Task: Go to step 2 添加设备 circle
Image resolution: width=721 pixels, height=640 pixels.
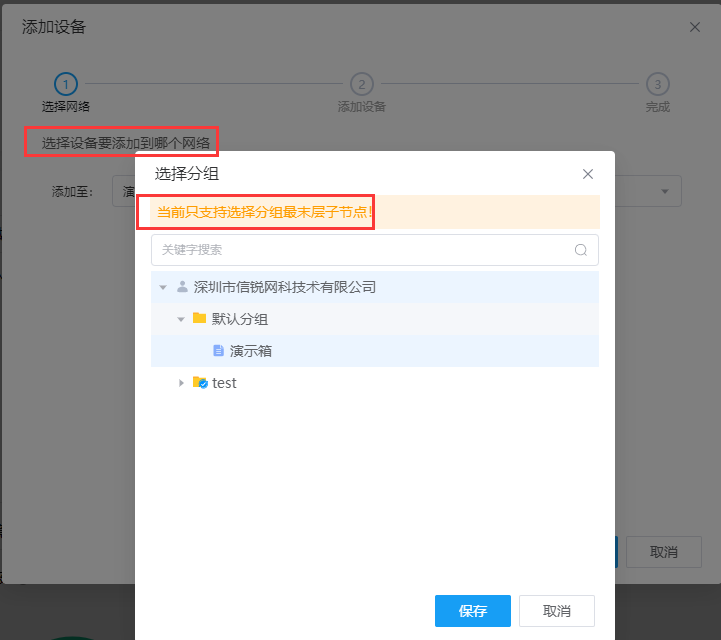Action: pos(361,84)
